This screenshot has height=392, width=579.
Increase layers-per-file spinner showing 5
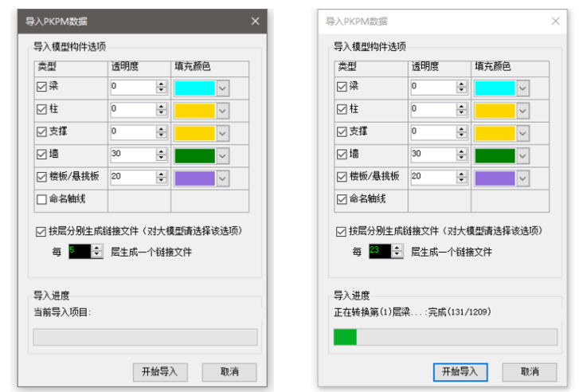[x=97, y=248]
